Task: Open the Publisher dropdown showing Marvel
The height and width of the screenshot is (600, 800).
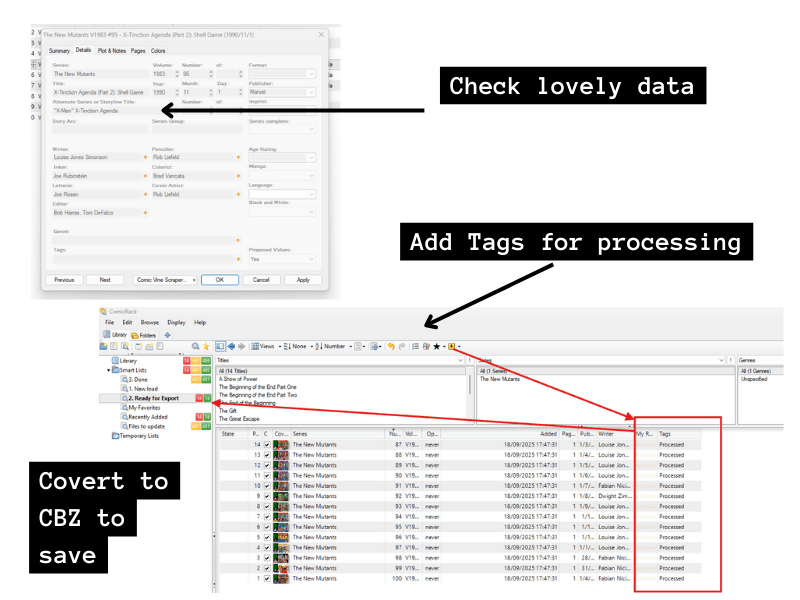Action: click(312, 92)
